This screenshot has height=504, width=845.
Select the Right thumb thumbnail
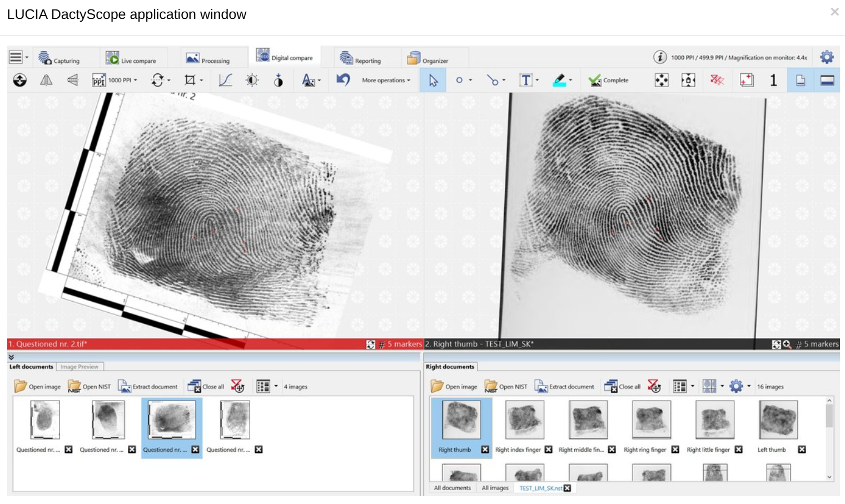tap(461, 427)
